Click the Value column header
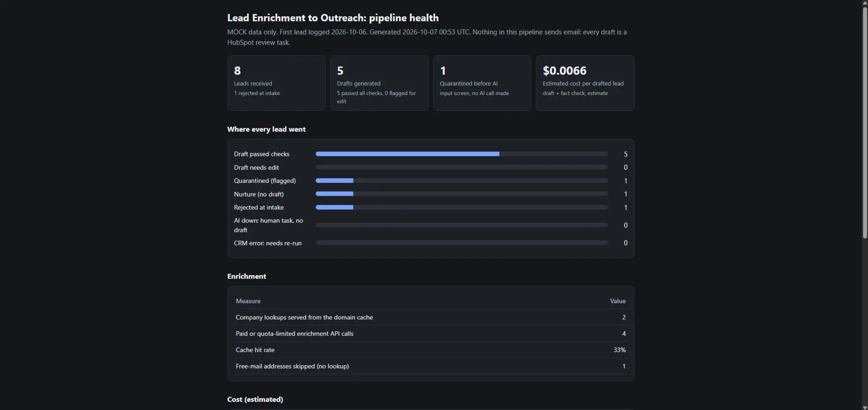868x410 pixels. 618,301
